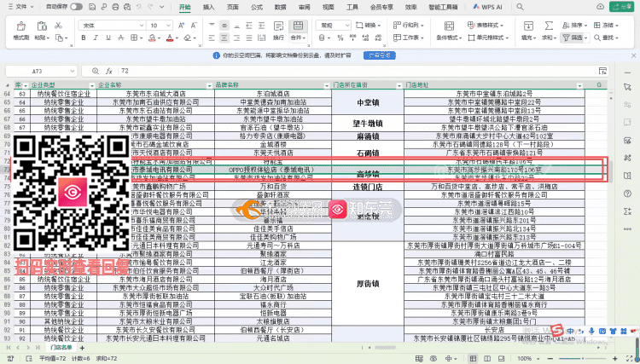Click the Merge cells (合并) icon

(x=296, y=32)
